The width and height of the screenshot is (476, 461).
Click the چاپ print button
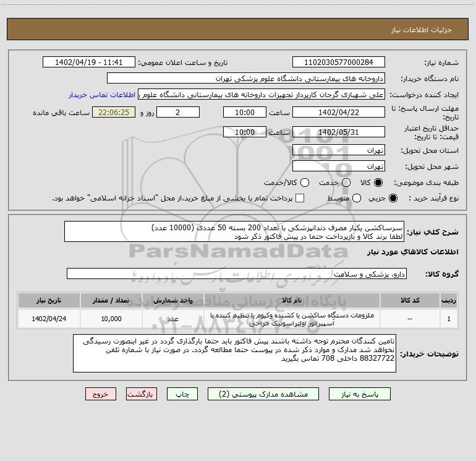click(x=182, y=394)
